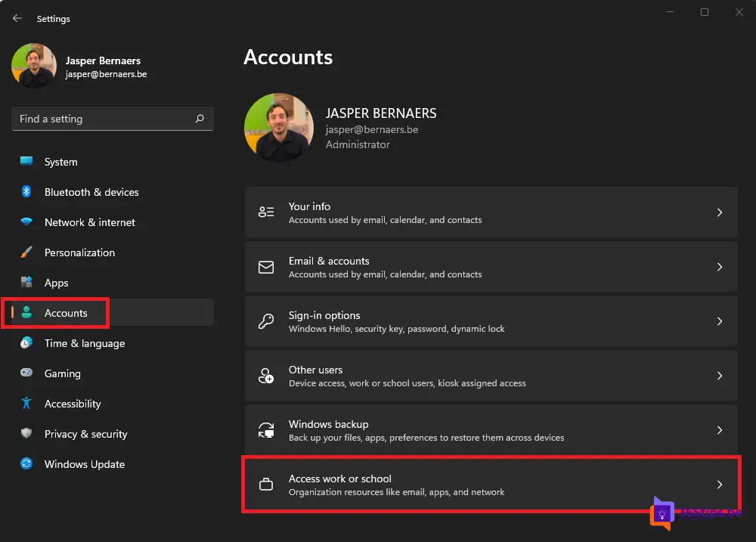
Task: Maximize the Settings window
Action: coord(705,12)
